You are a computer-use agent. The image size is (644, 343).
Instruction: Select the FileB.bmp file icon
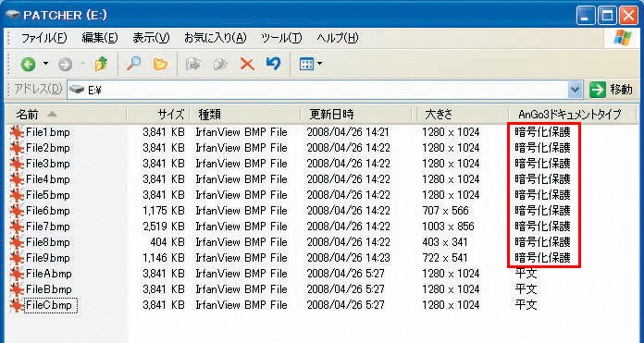pyautogui.click(x=17, y=289)
